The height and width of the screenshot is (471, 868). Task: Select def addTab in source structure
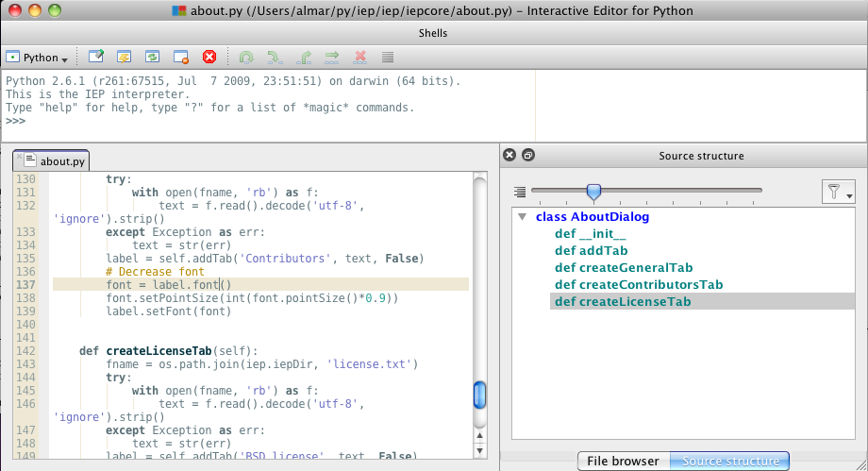(592, 250)
